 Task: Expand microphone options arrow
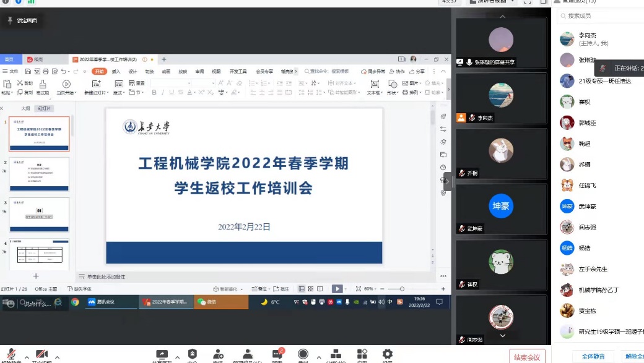[26, 357]
